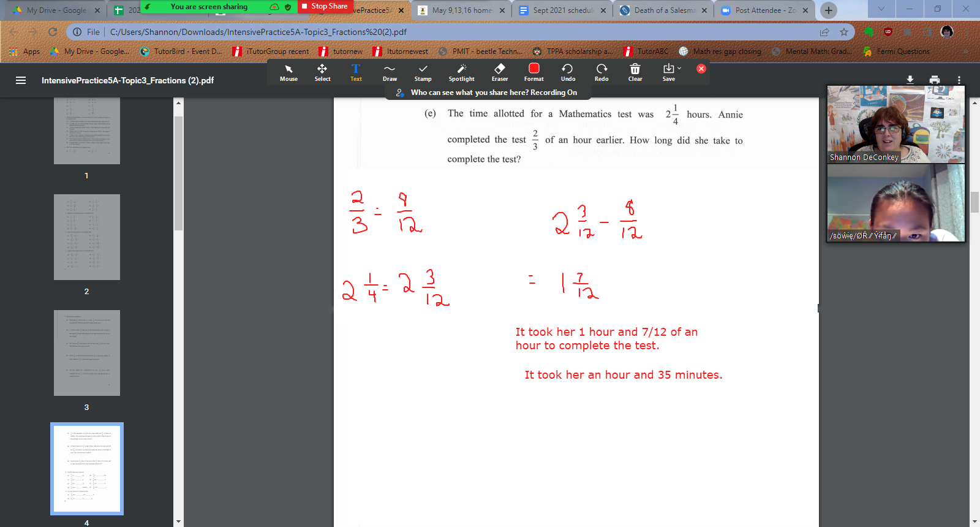Open iTutorGroup recent bookmark
This screenshot has width=980, height=527.
(271, 51)
